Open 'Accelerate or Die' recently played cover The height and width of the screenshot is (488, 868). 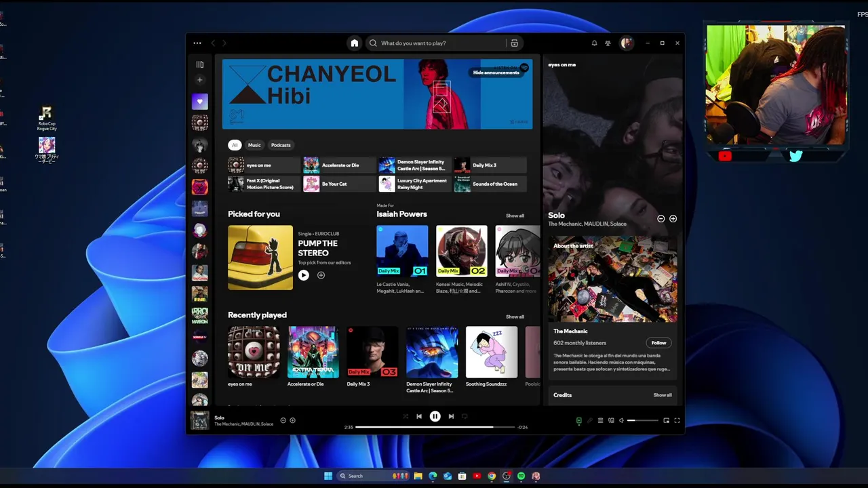tap(313, 352)
